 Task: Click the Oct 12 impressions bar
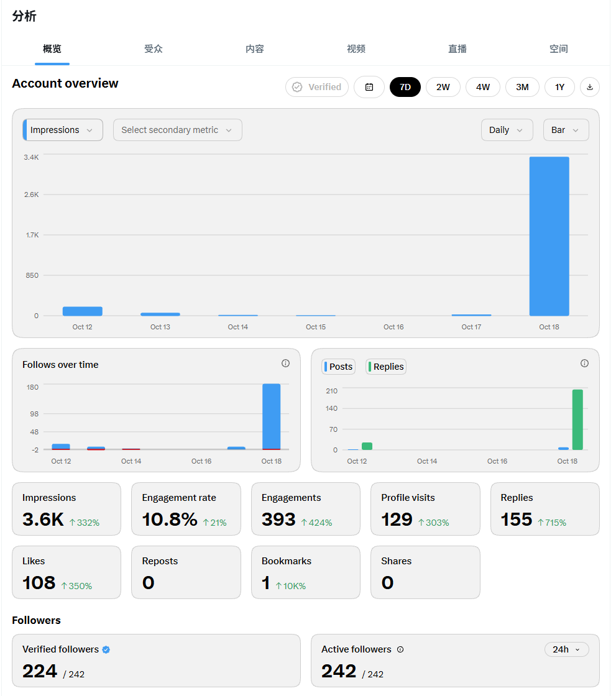pyautogui.click(x=83, y=311)
